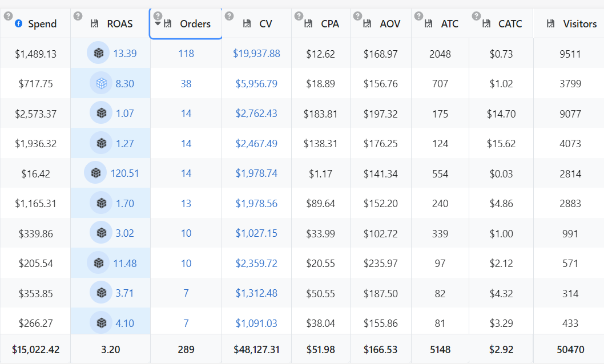Click the cube icon next to ROAS 3.02
The width and height of the screenshot is (604, 364).
(x=101, y=233)
